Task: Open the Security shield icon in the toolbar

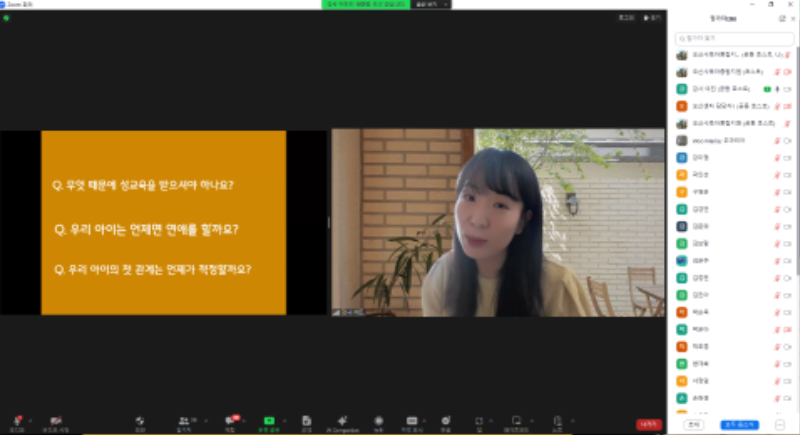Action: (140, 421)
